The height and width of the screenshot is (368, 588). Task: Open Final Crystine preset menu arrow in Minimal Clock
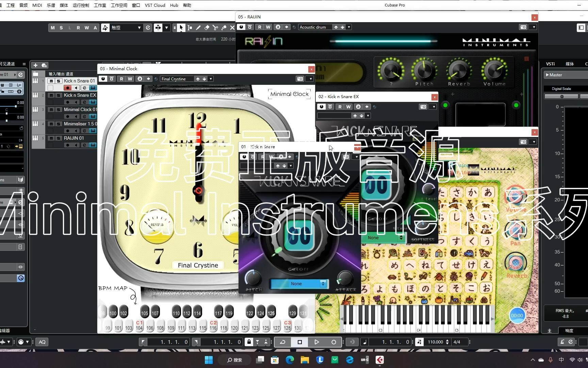211,79
